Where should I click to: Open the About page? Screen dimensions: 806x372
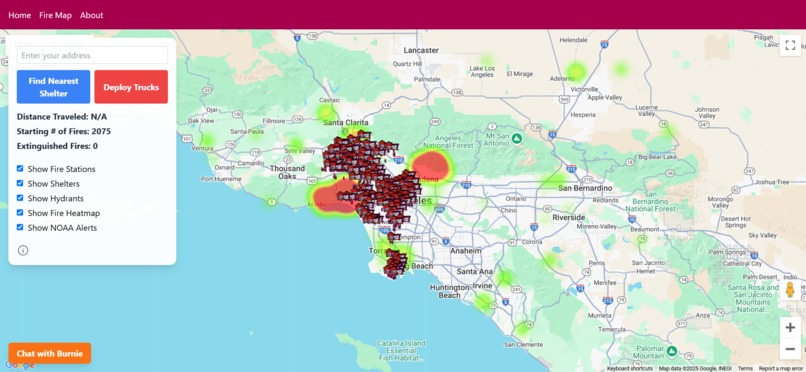91,15
